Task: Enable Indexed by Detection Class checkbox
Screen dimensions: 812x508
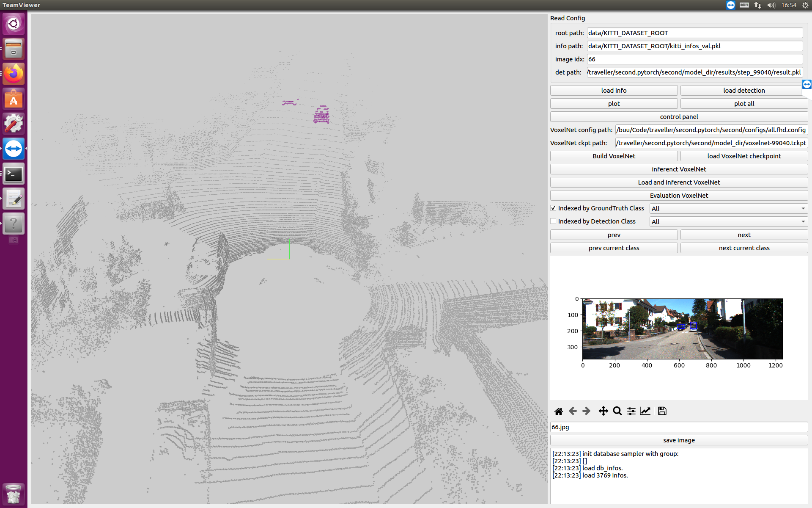Action: 553,221
